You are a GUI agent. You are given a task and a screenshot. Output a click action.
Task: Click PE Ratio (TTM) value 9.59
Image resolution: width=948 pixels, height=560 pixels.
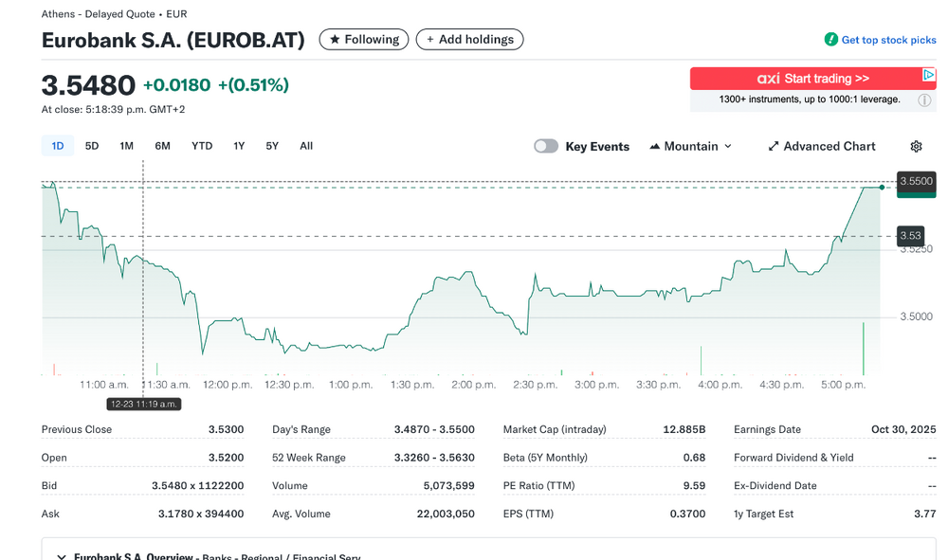click(x=695, y=486)
